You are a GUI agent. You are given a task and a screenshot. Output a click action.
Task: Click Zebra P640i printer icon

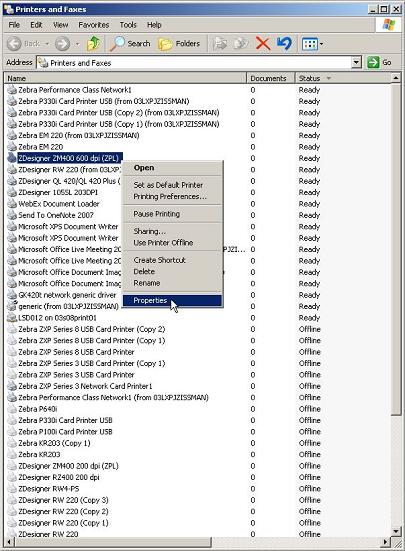tap(12, 409)
